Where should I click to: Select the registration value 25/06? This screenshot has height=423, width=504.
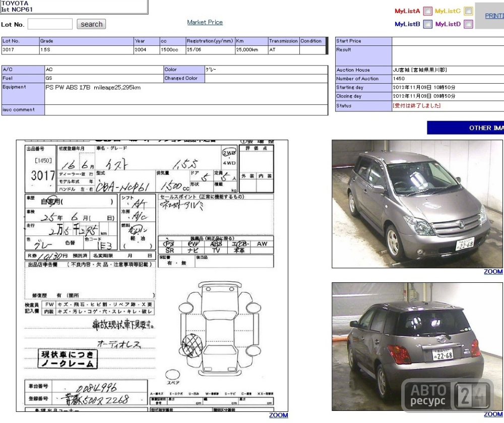[x=194, y=49]
